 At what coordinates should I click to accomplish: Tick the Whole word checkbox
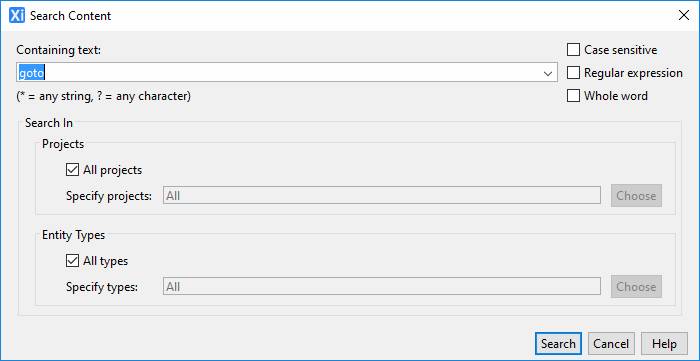573,95
